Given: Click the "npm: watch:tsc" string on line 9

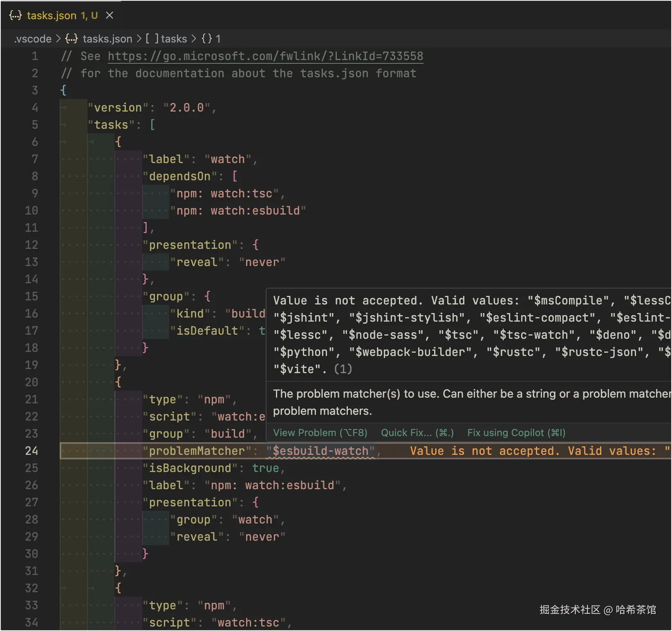Looking at the screenshot, I should pyautogui.click(x=224, y=193).
